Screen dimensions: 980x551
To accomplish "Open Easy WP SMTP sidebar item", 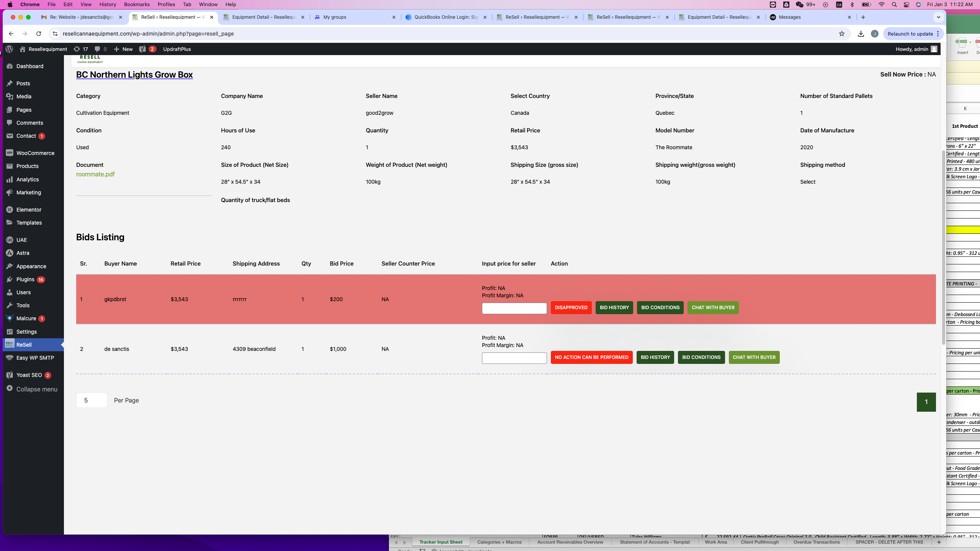I will (35, 358).
